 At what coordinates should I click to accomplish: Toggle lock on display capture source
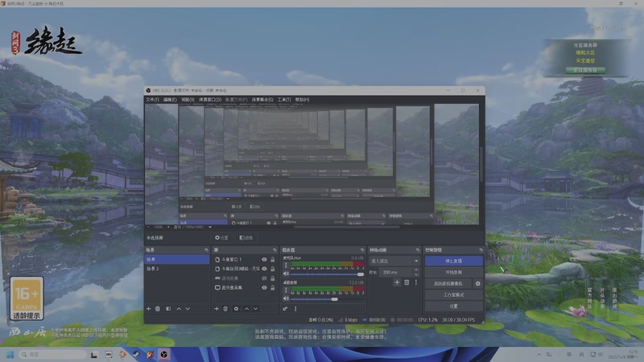(x=273, y=288)
